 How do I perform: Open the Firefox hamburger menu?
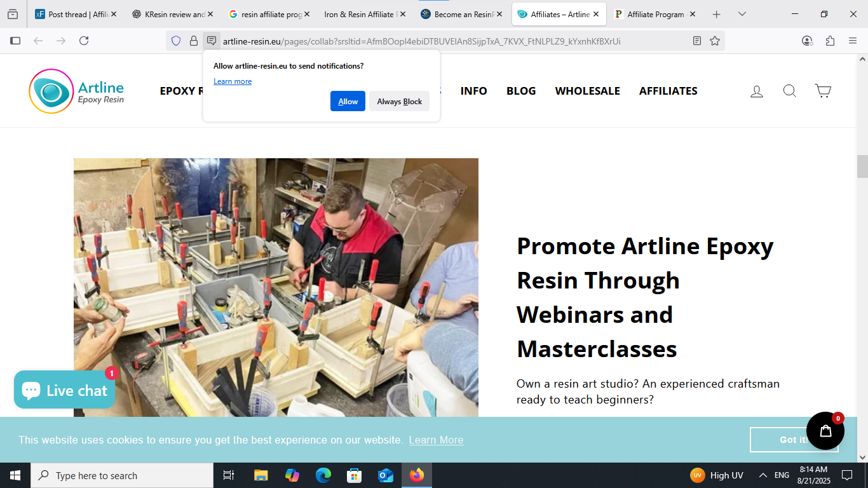coord(853,41)
